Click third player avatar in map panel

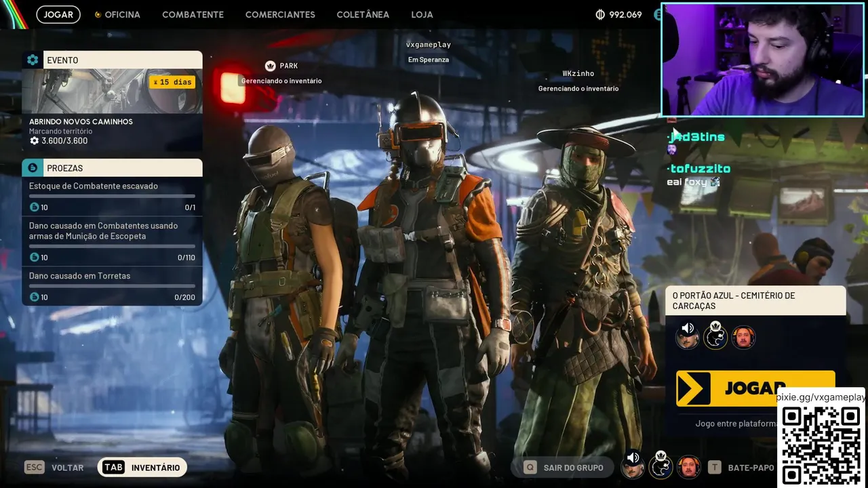pyautogui.click(x=743, y=337)
